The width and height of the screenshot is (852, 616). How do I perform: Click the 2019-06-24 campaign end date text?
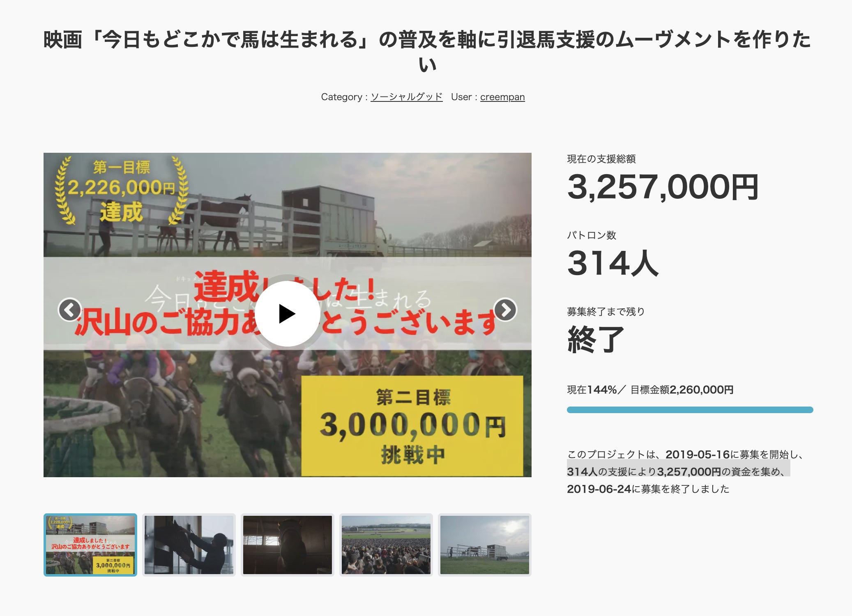pyautogui.click(x=599, y=489)
